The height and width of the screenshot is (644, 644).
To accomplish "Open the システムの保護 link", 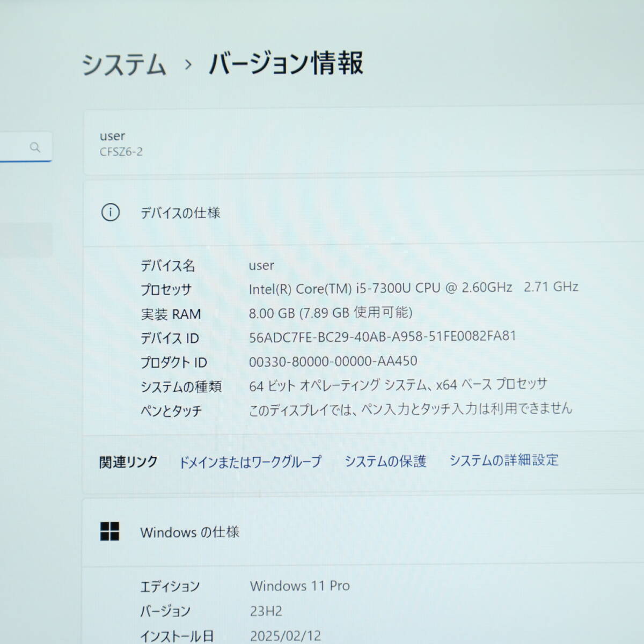I will click(385, 461).
